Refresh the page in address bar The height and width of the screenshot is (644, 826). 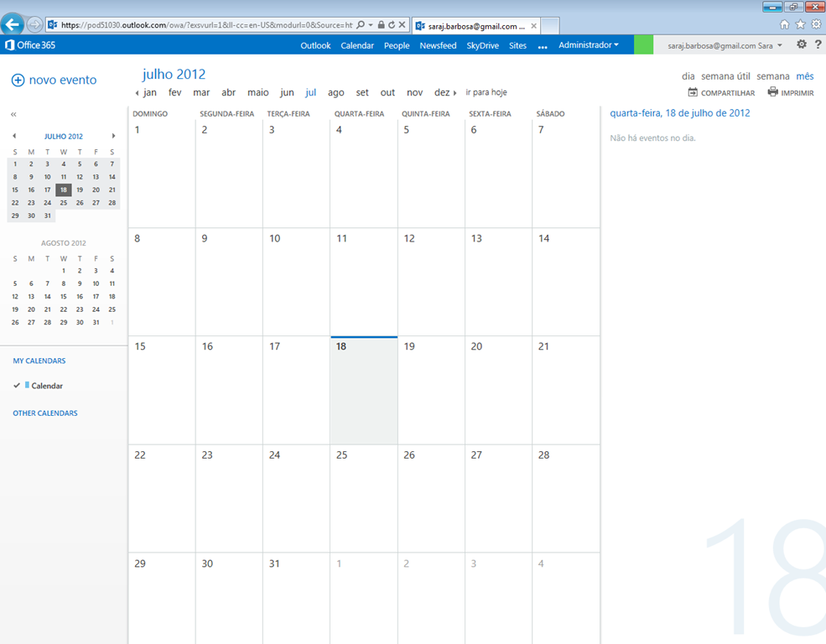[392, 25]
